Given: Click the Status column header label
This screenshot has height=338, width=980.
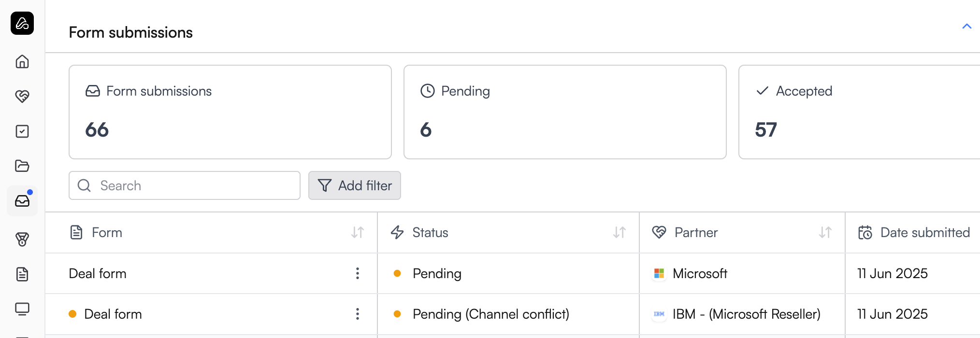Looking at the screenshot, I should pos(430,233).
